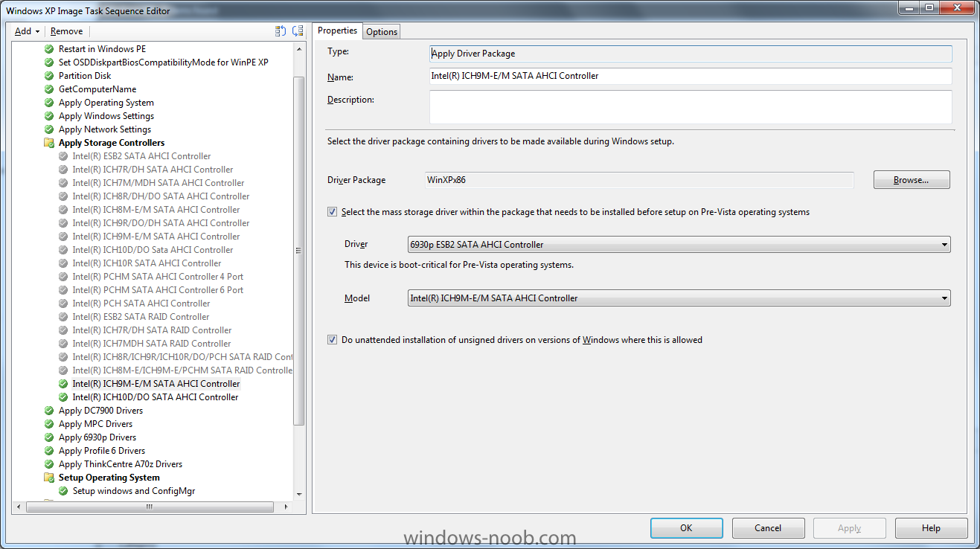Click the Apply Storage Controllers folder icon

click(49, 143)
